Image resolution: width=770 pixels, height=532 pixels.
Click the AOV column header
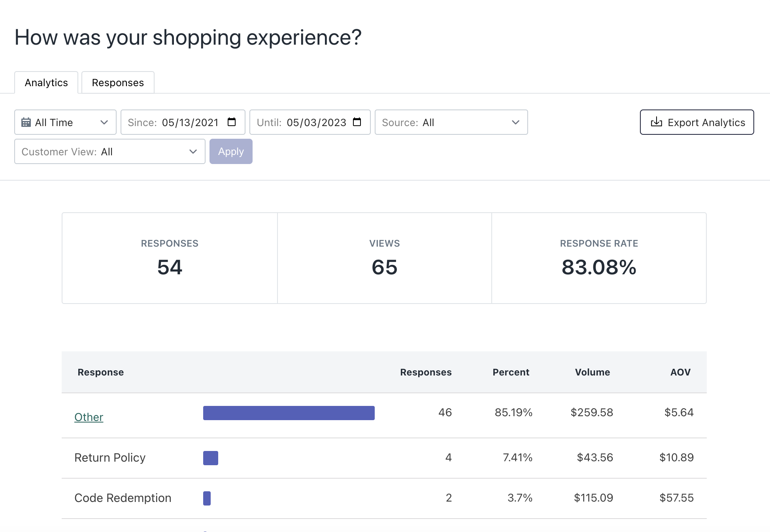[680, 372]
